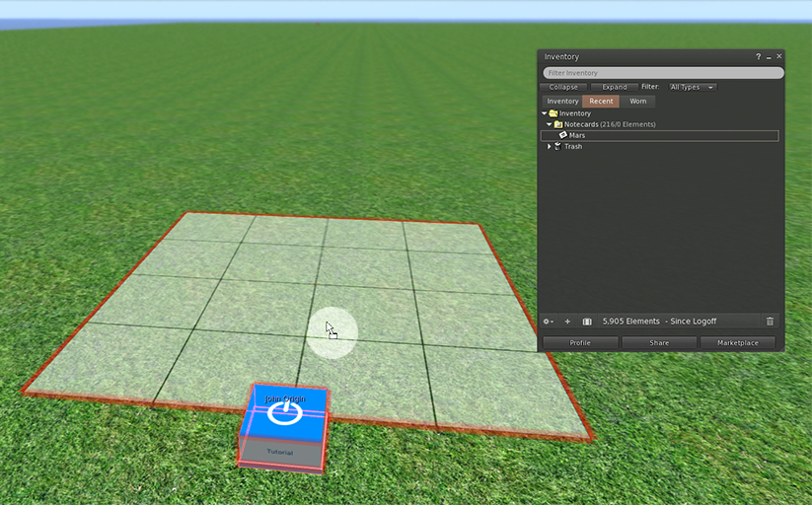Click the gray Tutorial label on box
This screenshot has width=812, height=505.
click(x=280, y=453)
